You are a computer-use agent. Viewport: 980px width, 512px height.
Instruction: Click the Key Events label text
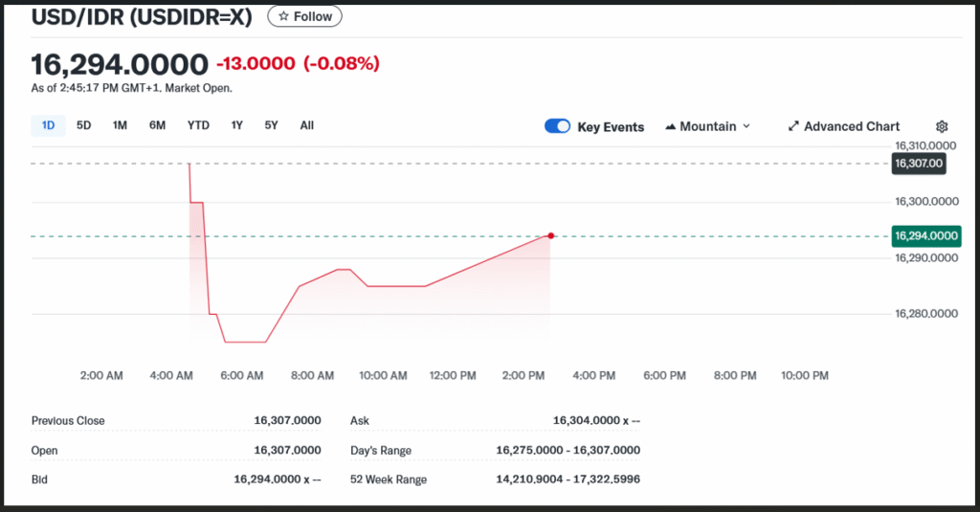click(x=611, y=126)
